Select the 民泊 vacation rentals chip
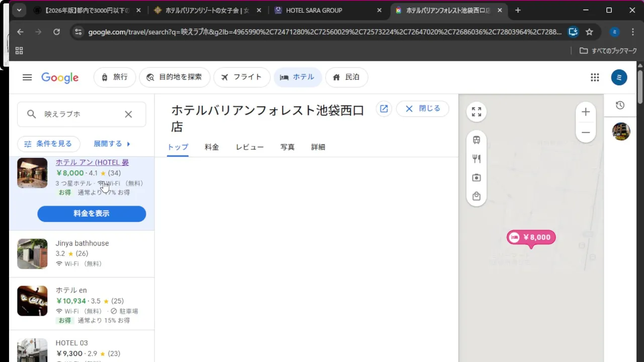Image resolution: width=644 pixels, height=362 pixels. tap(347, 77)
